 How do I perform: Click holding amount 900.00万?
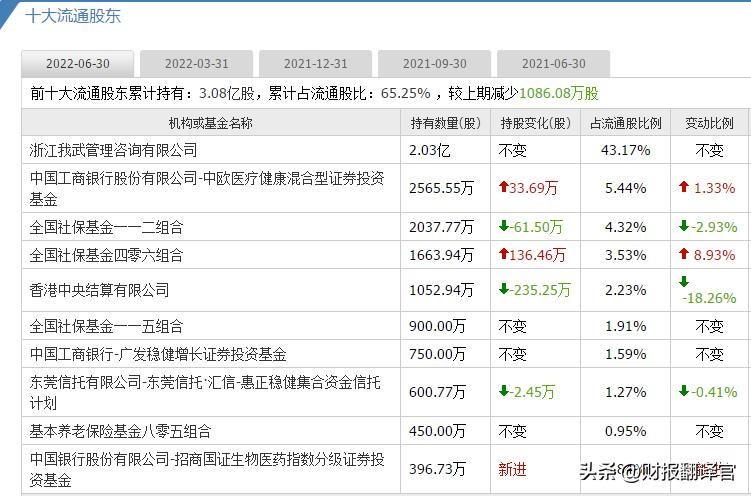click(437, 327)
